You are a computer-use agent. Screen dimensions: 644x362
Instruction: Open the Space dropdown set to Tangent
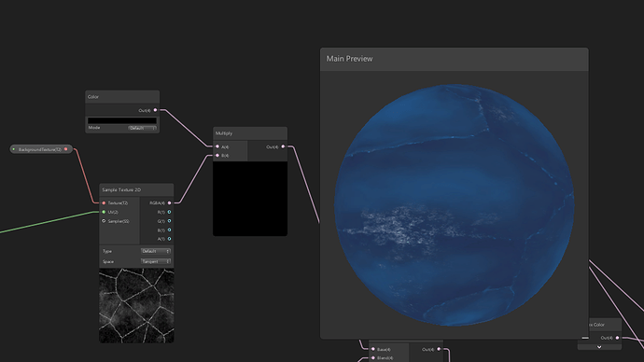tap(156, 261)
